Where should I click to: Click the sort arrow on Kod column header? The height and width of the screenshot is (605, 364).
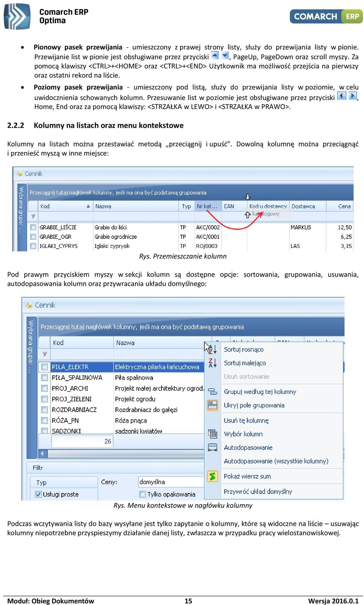(x=88, y=206)
